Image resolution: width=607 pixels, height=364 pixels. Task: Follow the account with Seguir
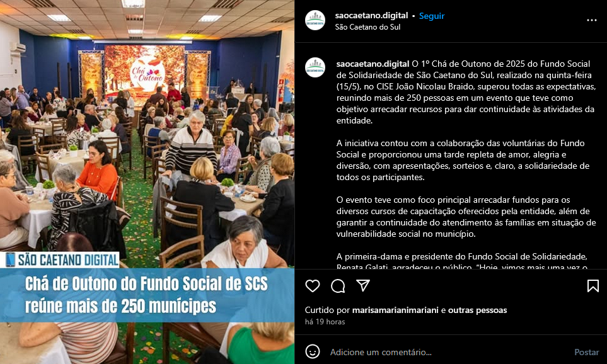tap(432, 16)
